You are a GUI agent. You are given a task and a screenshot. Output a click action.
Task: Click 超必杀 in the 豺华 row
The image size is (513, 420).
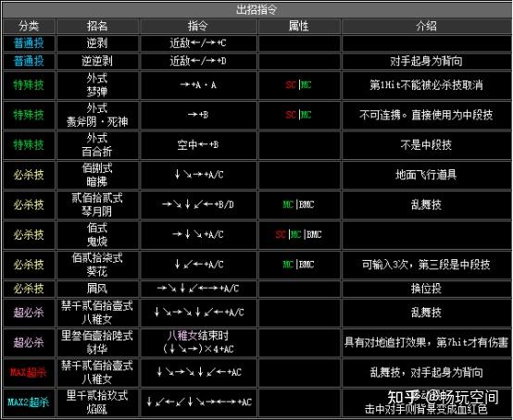point(29,342)
